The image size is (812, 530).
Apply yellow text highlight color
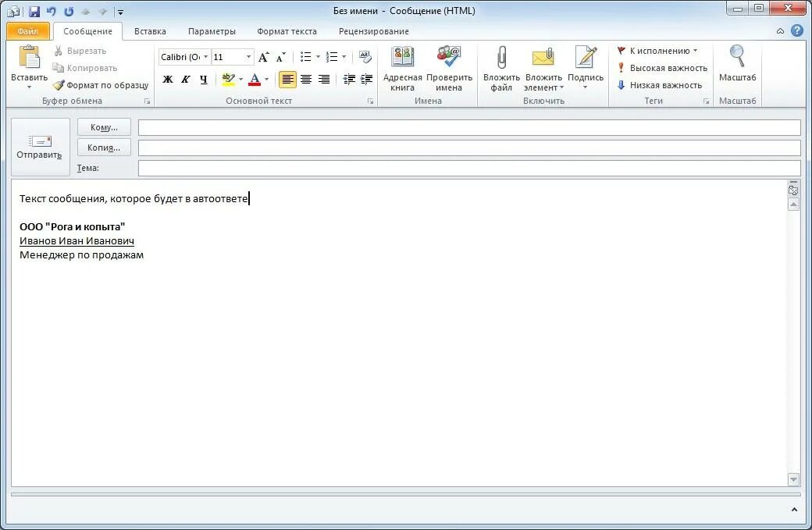click(228, 79)
